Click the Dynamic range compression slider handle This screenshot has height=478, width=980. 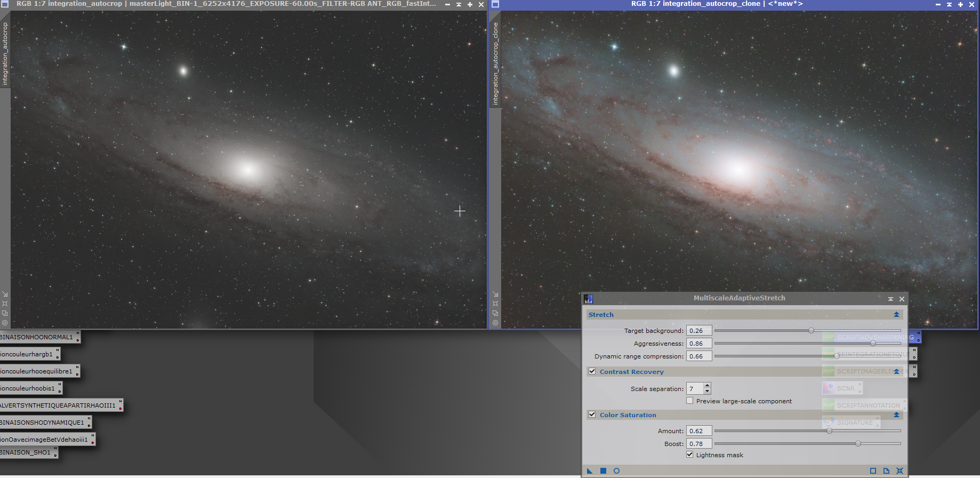tap(837, 356)
